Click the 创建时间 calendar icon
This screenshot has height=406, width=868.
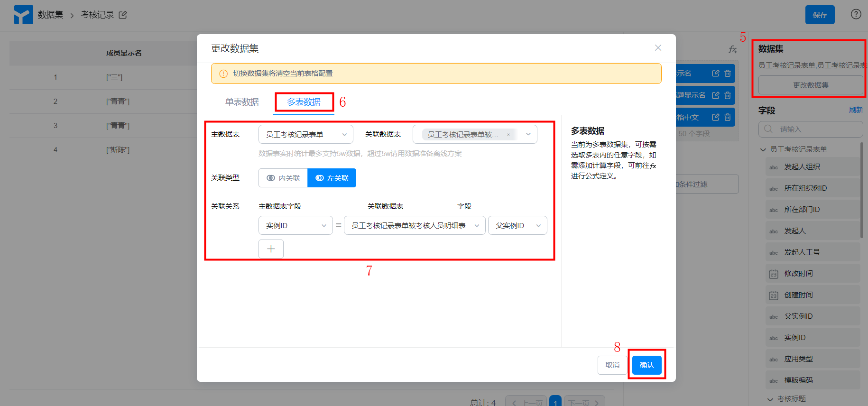(773, 295)
